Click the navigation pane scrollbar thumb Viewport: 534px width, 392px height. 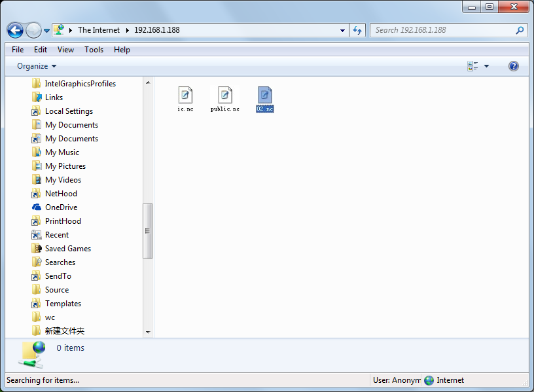click(147, 231)
